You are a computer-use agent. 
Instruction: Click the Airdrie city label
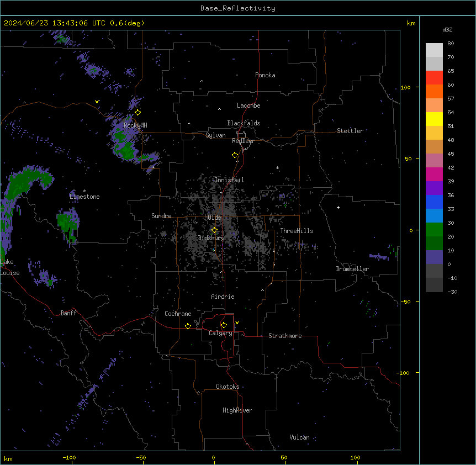click(223, 297)
